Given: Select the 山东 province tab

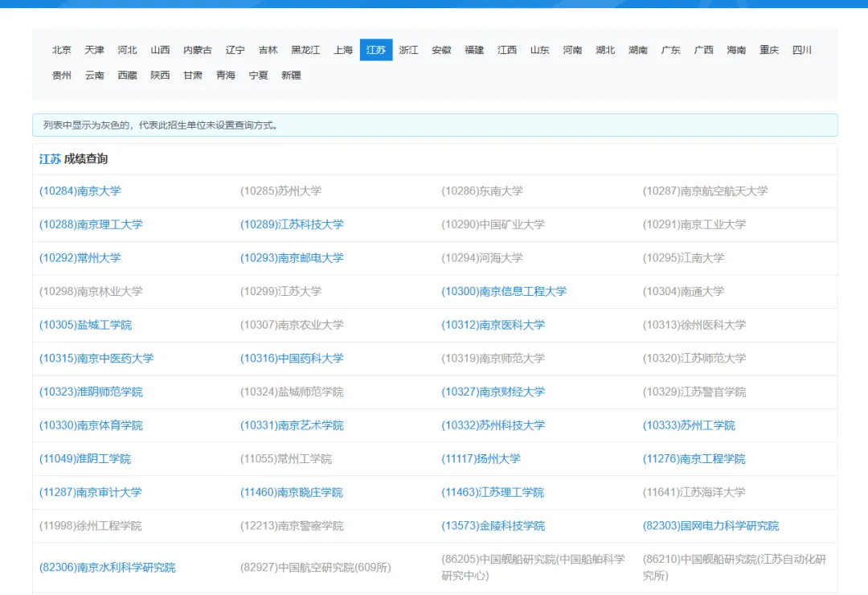Looking at the screenshot, I should [540, 50].
